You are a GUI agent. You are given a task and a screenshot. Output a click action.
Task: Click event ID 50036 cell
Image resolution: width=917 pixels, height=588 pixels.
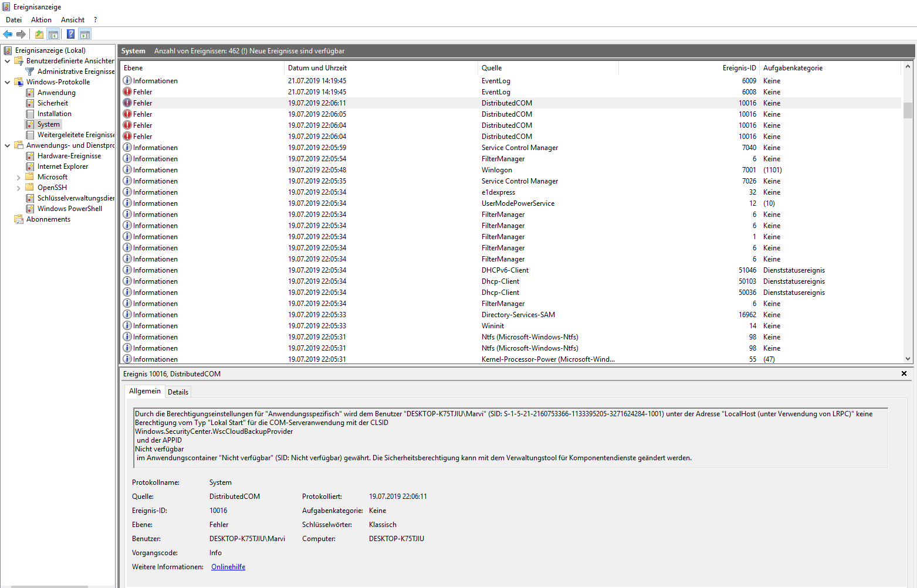[x=747, y=292]
